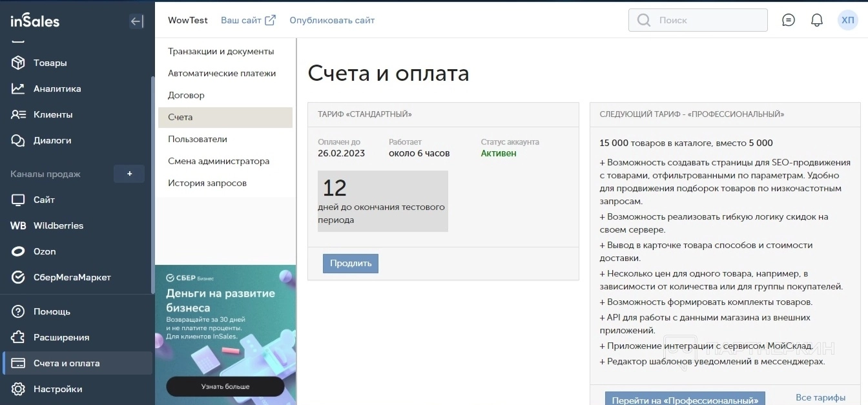The image size is (868, 405).
Task: Open the Расширения puzzle icon item
Action: 61,337
